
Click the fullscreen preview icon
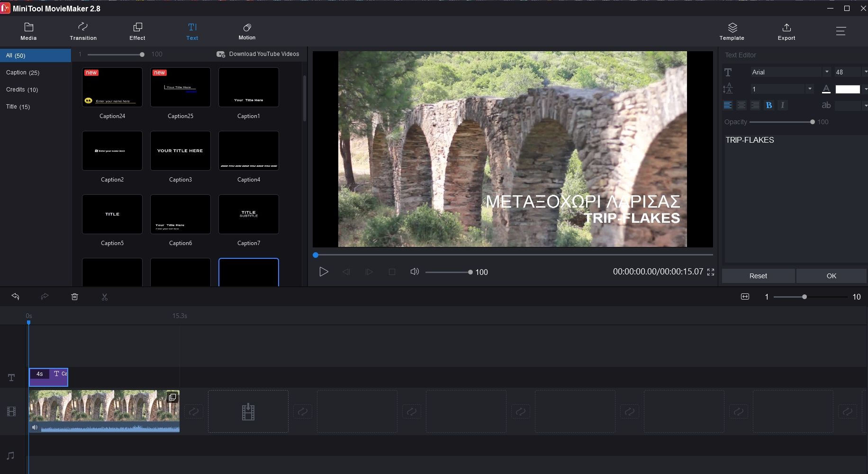(711, 272)
